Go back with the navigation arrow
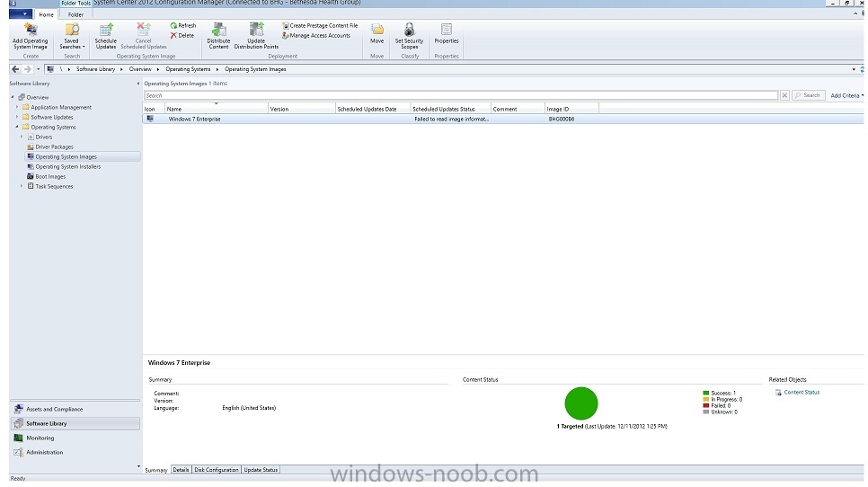The width and height of the screenshot is (868, 487). click(x=15, y=69)
